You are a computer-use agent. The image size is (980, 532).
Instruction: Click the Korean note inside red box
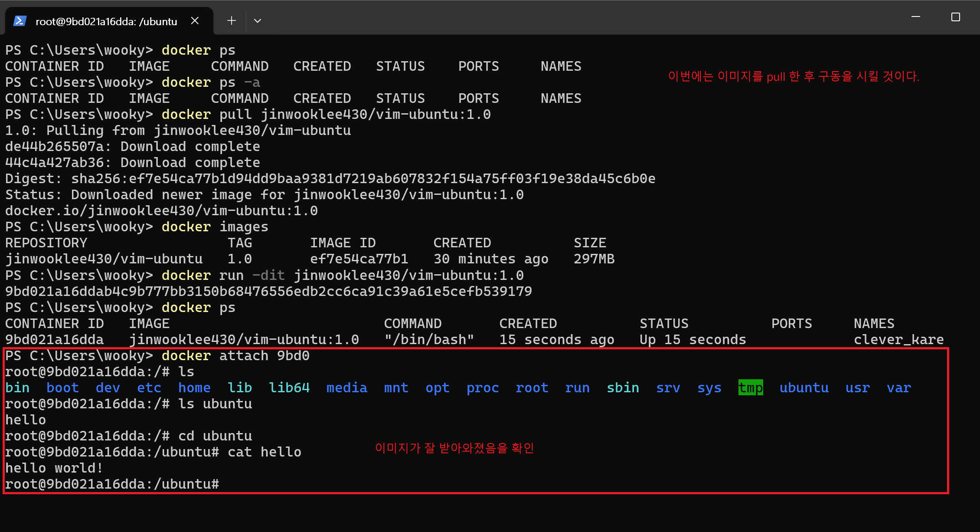pyautogui.click(x=454, y=448)
